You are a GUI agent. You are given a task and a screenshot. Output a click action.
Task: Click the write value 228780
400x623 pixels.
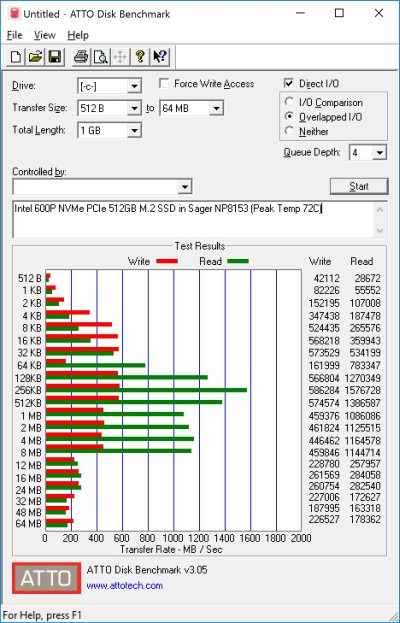pos(324,464)
